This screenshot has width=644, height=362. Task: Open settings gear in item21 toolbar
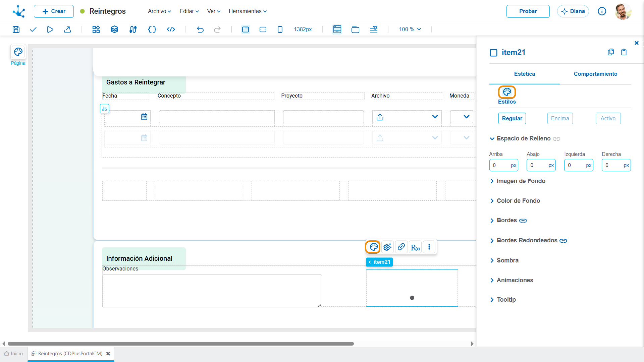(387, 247)
